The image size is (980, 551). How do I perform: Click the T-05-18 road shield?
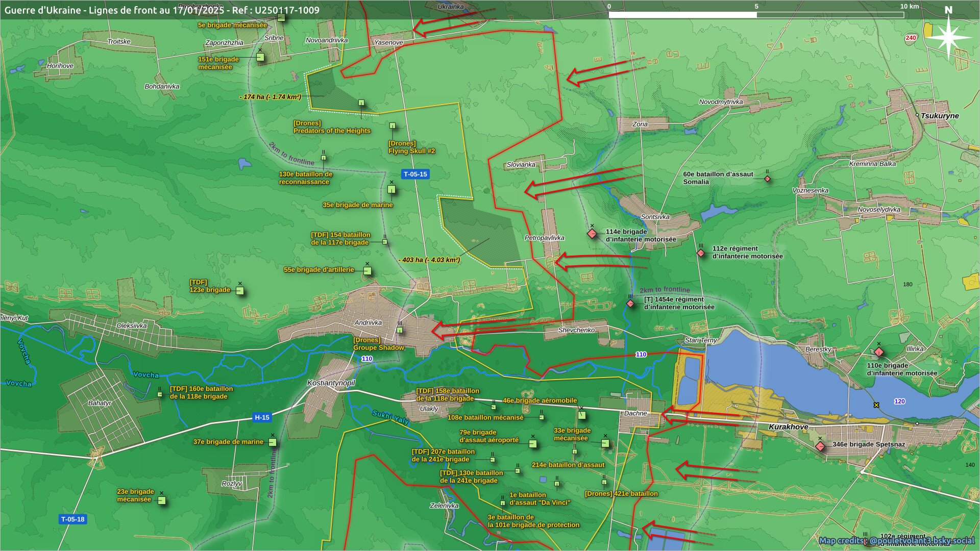pos(72,519)
